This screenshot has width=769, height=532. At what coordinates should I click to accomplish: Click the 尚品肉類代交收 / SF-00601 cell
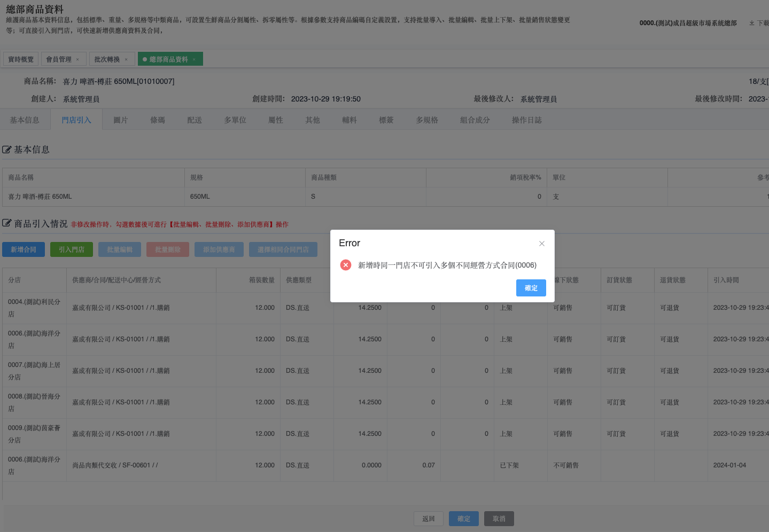141,466
